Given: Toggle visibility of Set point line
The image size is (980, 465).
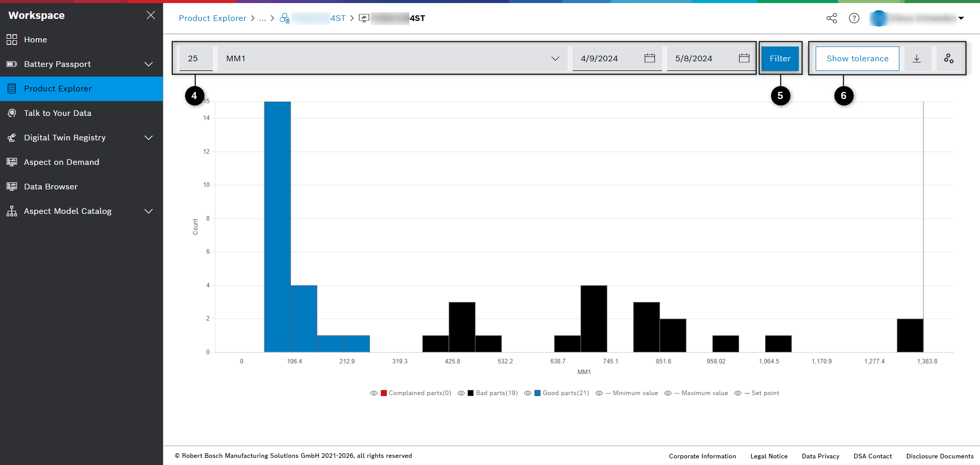Looking at the screenshot, I should click(738, 393).
